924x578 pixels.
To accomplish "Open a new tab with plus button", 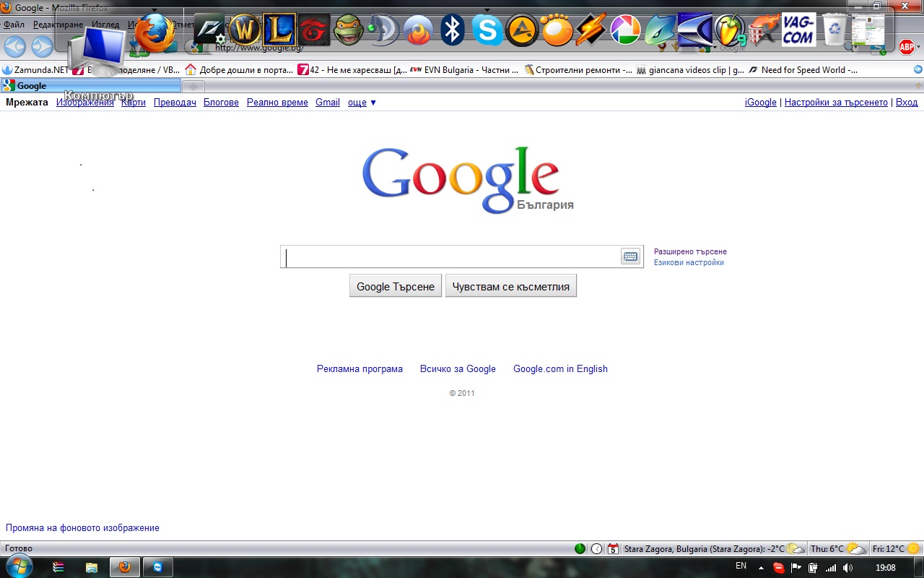I will click(x=193, y=86).
